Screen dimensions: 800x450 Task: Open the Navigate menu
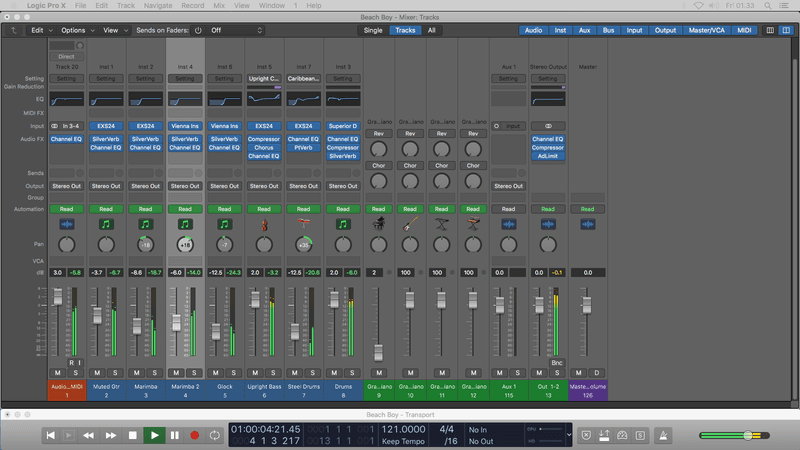point(158,6)
